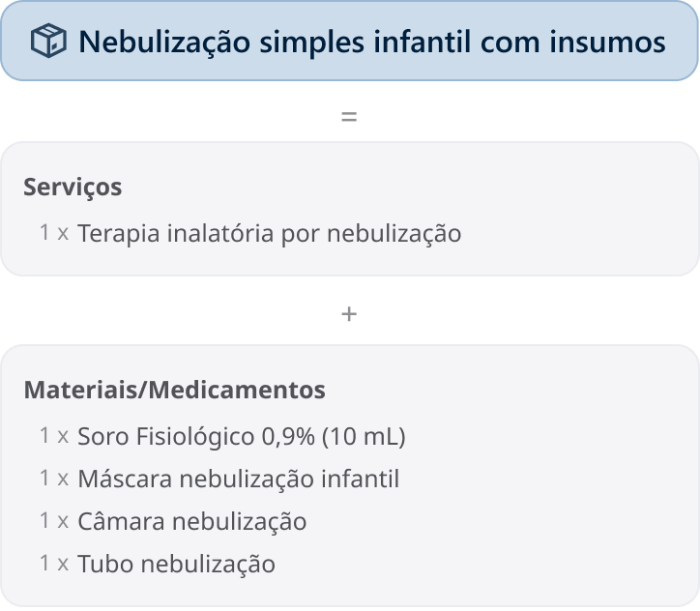Click the blue package header banner

[x=350, y=41]
